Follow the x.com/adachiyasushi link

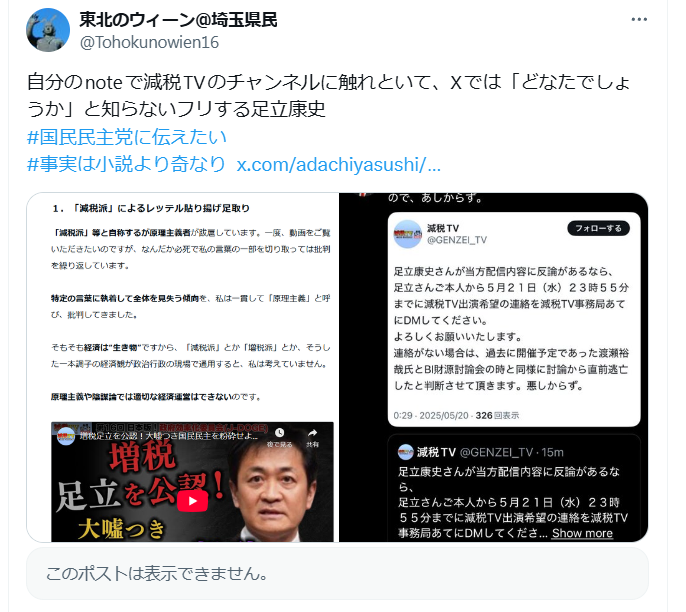339,164
